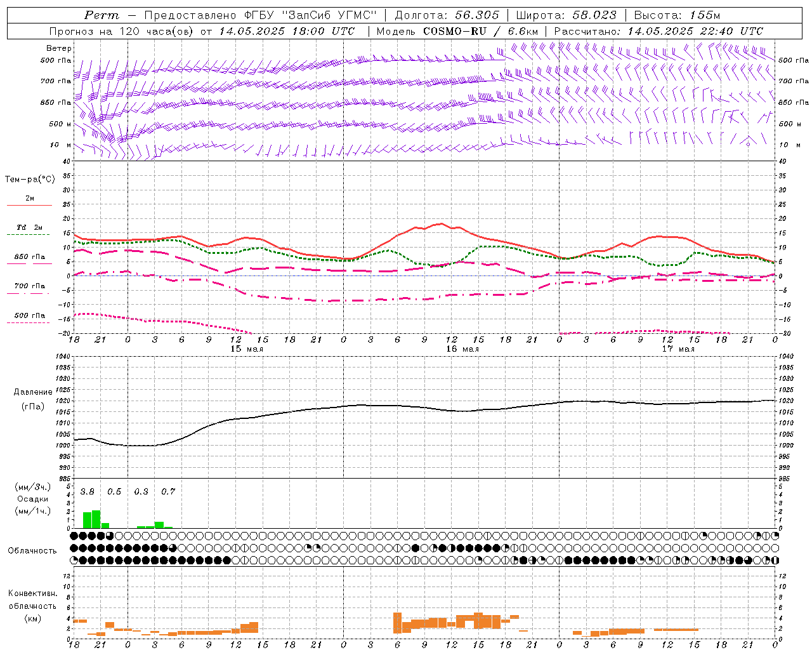
Task: Click the "15 мая" date label
Action: (x=247, y=349)
